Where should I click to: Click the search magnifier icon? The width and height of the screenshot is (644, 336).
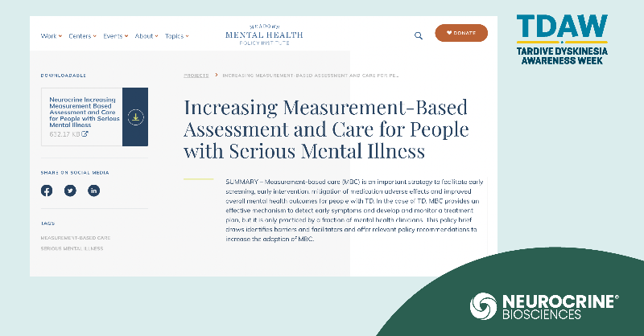coord(418,35)
